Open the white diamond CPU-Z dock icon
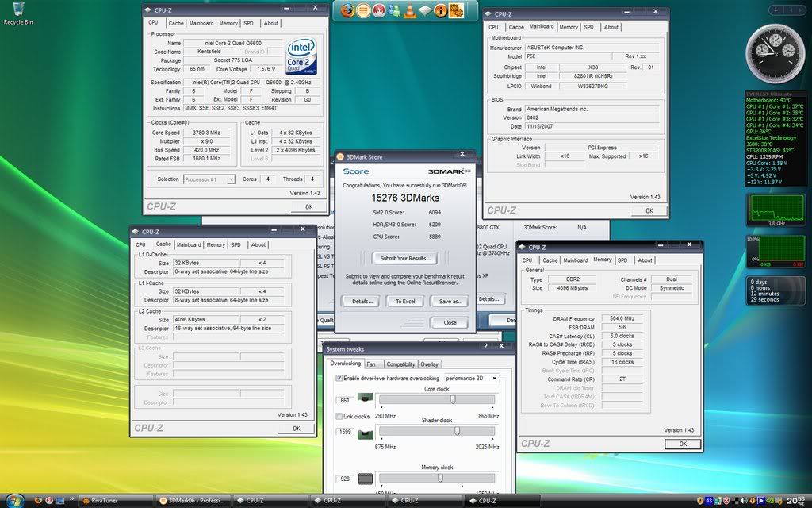The image size is (812, 508). point(425,10)
